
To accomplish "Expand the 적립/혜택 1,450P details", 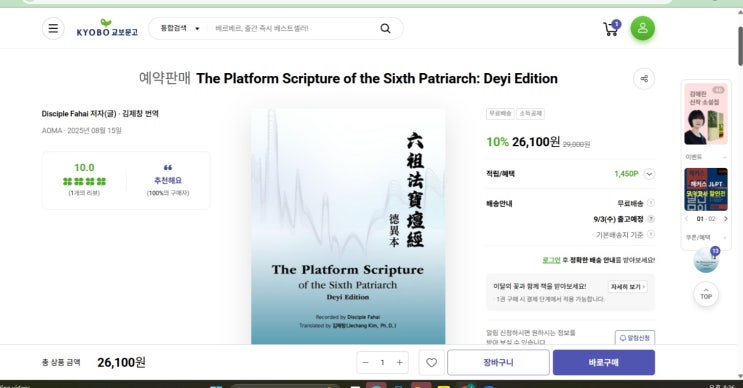I will click(649, 174).
